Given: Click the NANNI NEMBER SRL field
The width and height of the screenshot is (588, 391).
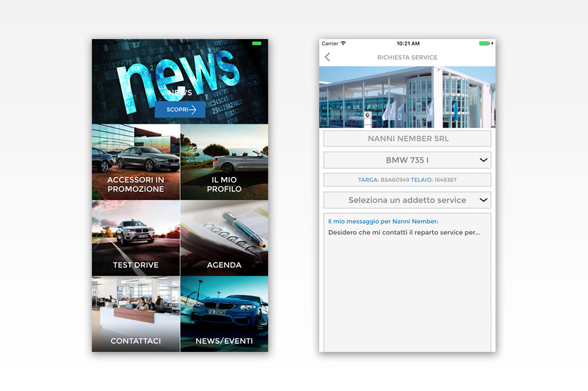Looking at the screenshot, I should tap(407, 139).
